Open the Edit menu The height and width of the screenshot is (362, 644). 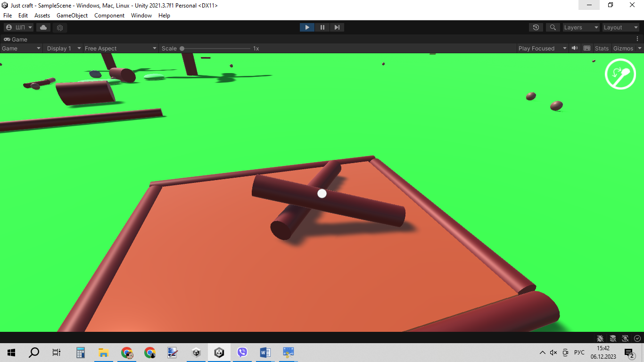(x=23, y=16)
